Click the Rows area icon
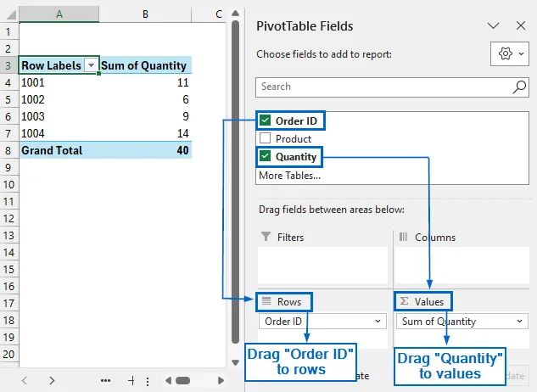This screenshot has height=392, width=537. (266, 301)
